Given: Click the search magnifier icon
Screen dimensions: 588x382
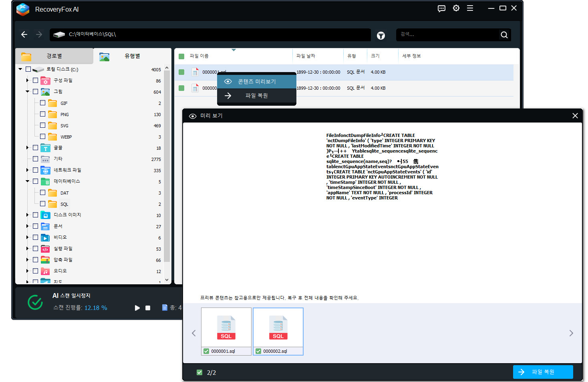Looking at the screenshot, I should pyautogui.click(x=504, y=35).
